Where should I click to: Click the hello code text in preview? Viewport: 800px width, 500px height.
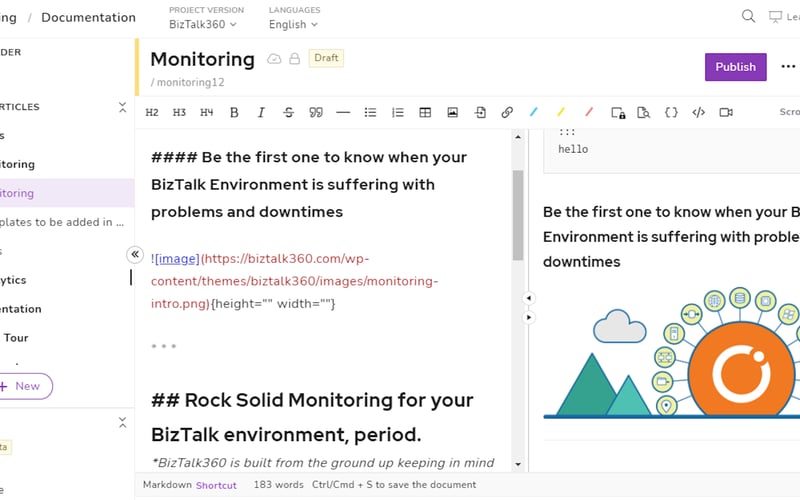(x=573, y=149)
